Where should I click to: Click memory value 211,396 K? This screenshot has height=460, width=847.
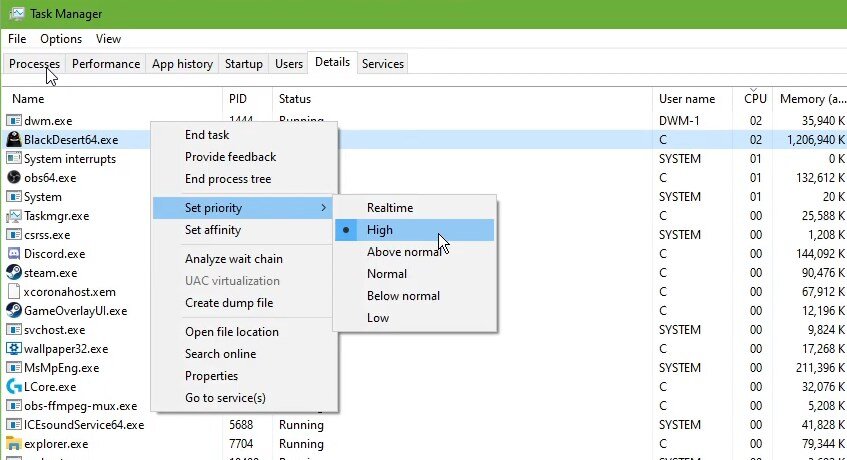tap(821, 368)
